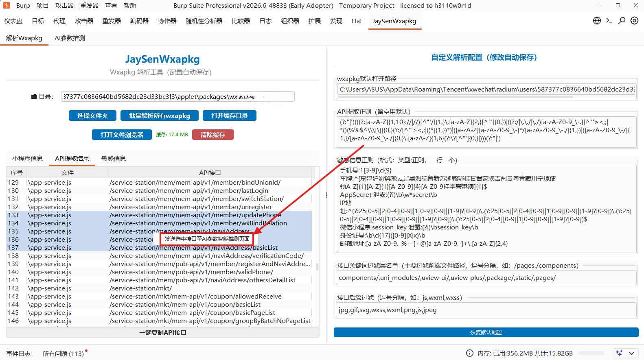Click the memory info circle icon
This screenshot has height=360, width=644.
[470, 353]
